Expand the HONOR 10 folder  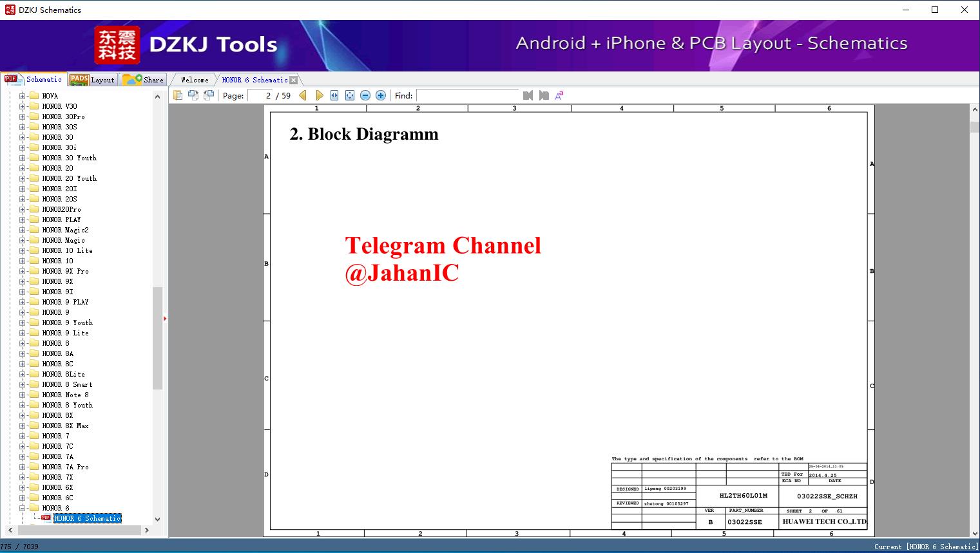pyautogui.click(x=23, y=261)
